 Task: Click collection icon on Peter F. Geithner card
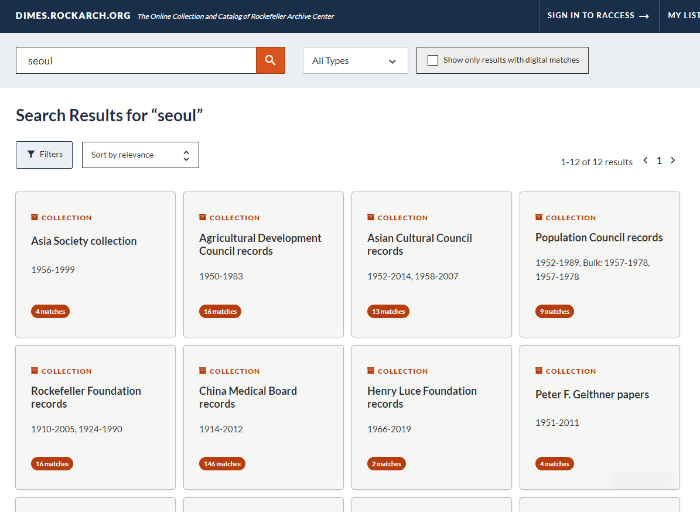(539, 371)
